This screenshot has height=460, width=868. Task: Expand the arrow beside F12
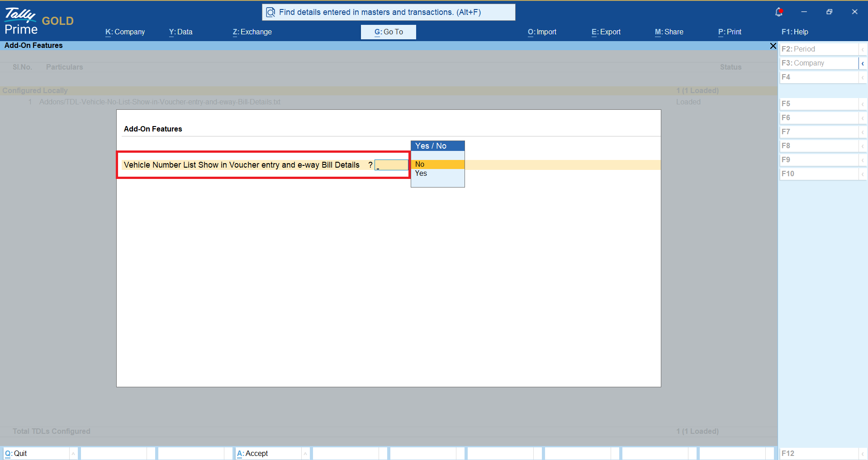(x=863, y=454)
